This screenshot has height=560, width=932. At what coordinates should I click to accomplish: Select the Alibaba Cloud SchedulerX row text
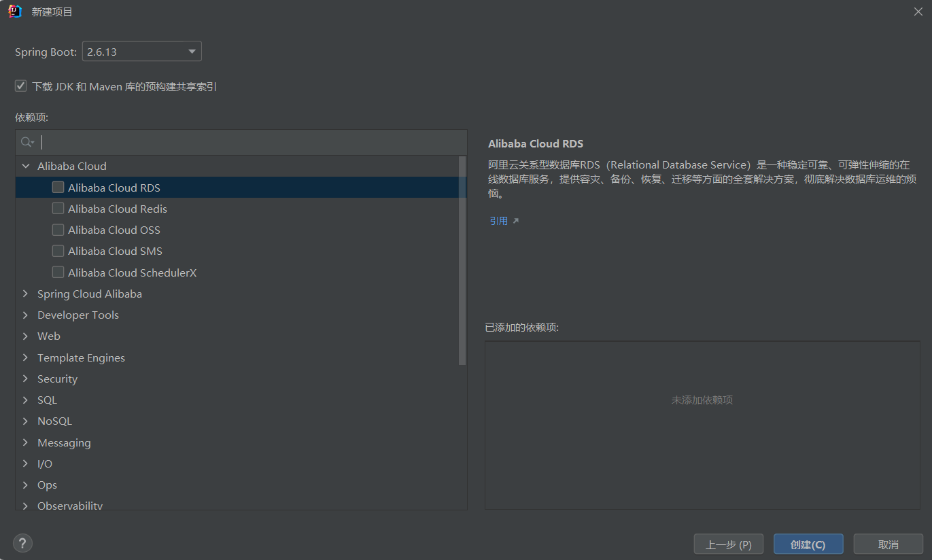[133, 273]
